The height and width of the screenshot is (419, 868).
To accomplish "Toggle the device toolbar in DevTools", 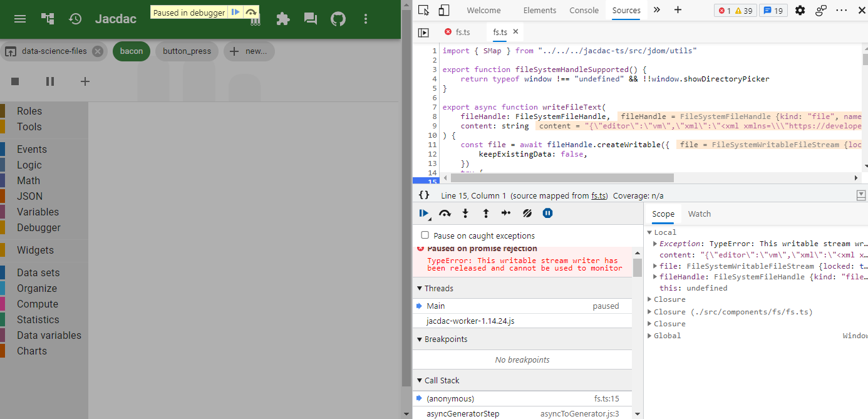I will point(444,10).
